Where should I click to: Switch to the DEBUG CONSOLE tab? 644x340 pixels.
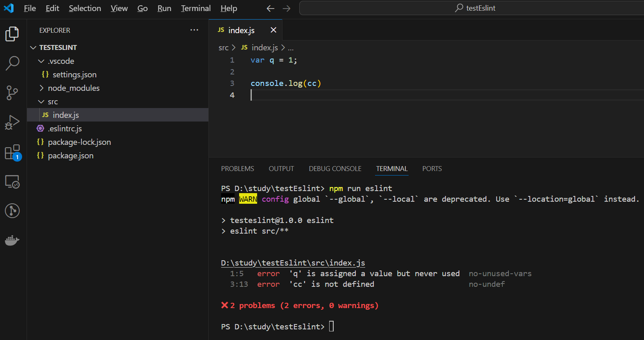click(335, 169)
